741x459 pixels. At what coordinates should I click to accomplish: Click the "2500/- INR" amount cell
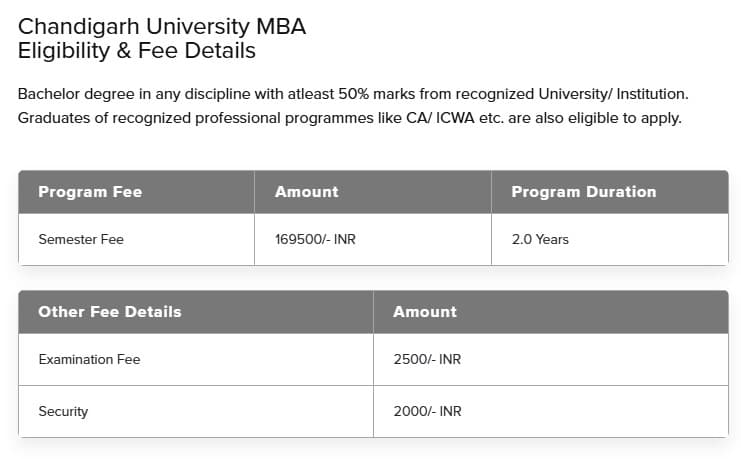[427, 359]
